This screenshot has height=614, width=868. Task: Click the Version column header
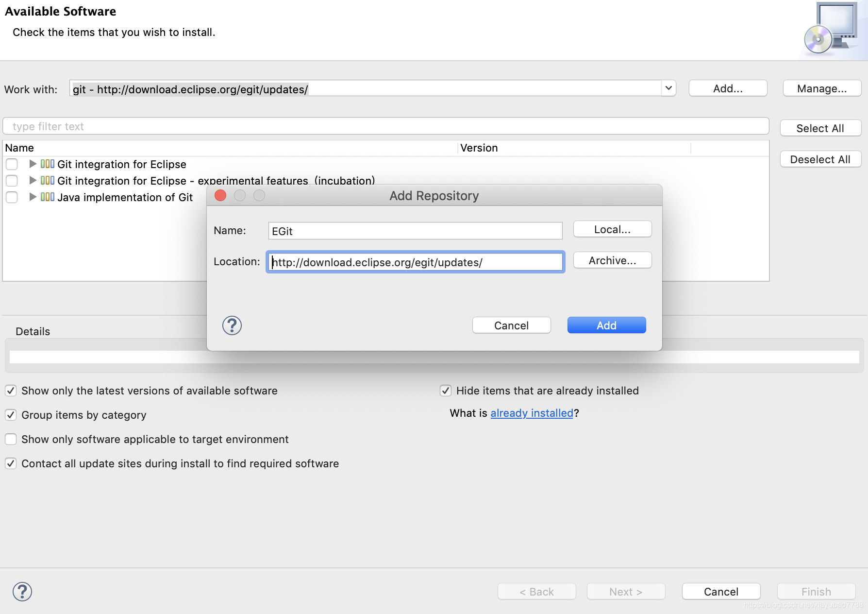(x=574, y=148)
